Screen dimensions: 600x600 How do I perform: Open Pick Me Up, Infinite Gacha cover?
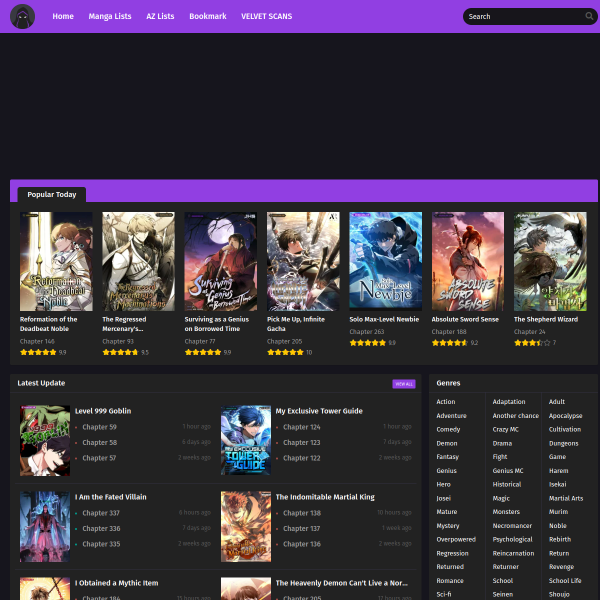pos(303,261)
